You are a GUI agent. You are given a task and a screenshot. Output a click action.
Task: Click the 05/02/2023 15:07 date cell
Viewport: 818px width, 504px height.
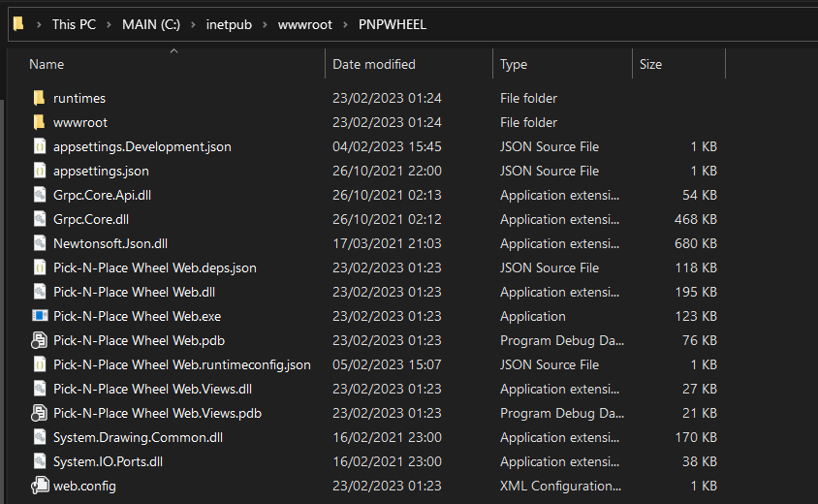pyautogui.click(x=387, y=364)
